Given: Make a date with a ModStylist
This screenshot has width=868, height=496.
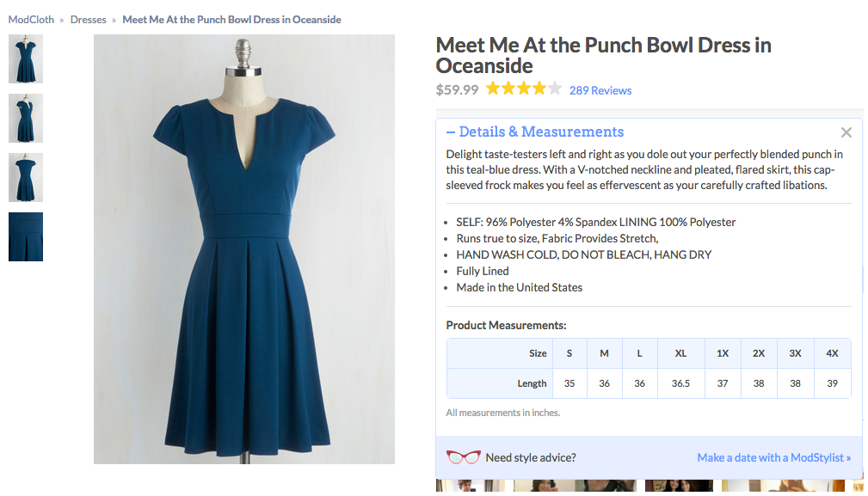Looking at the screenshot, I should click(774, 458).
